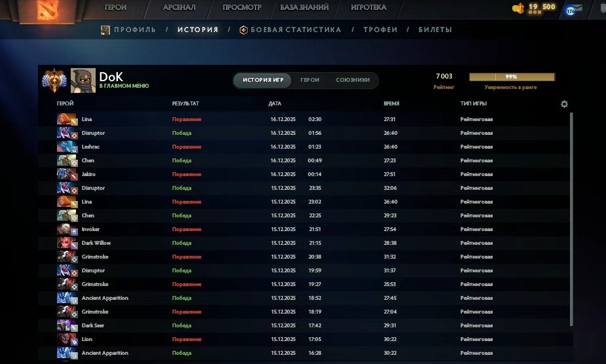Viewport: 606px width, 364px height.
Task: Sort by the Результат column header
Action: point(185,103)
